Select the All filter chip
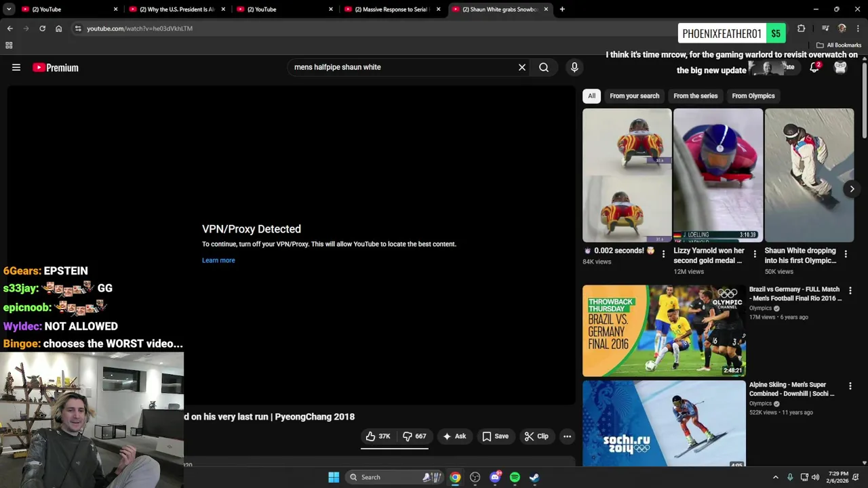This screenshot has width=868, height=488. point(591,96)
